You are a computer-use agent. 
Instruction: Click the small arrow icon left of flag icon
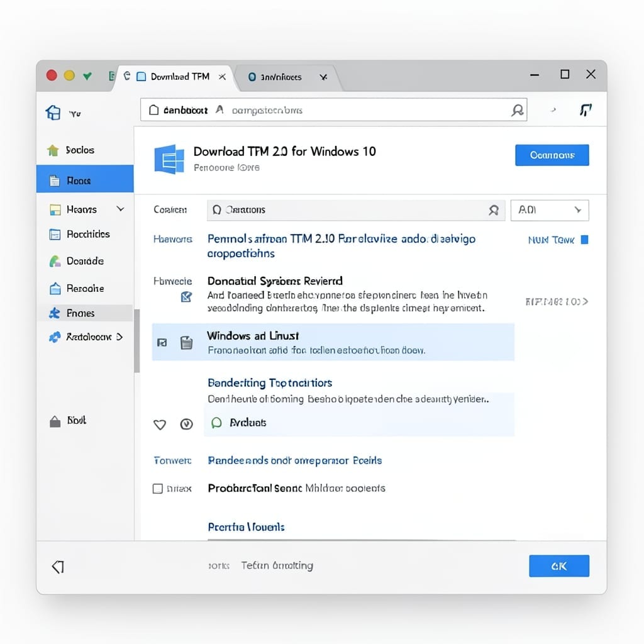553,109
